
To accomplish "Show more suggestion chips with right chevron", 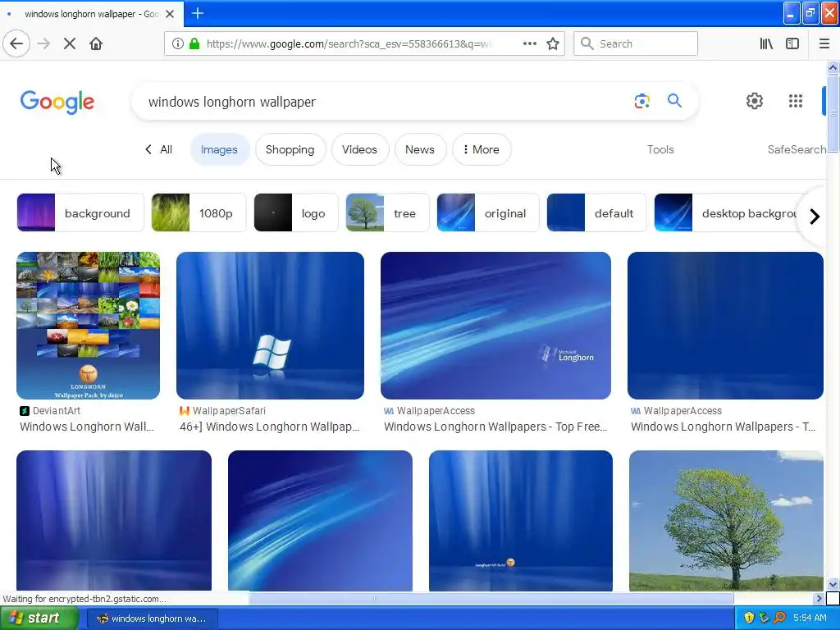I will point(815,217).
